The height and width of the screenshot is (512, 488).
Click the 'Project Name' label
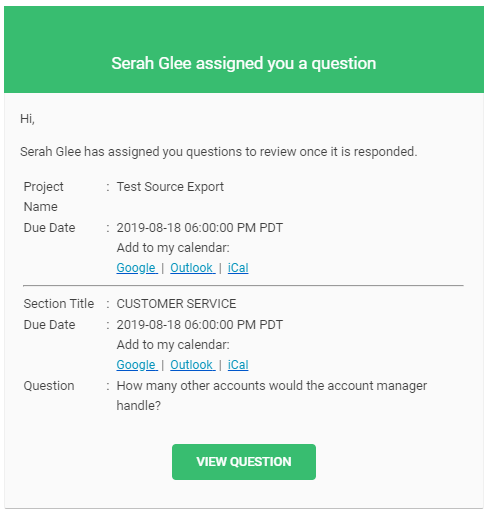[x=43, y=197]
